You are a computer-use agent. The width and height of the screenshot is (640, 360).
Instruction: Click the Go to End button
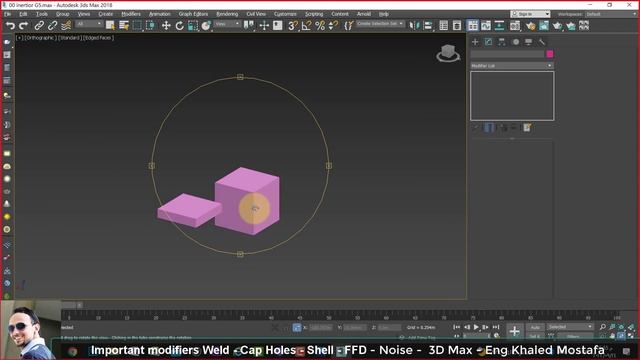[496, 327]
